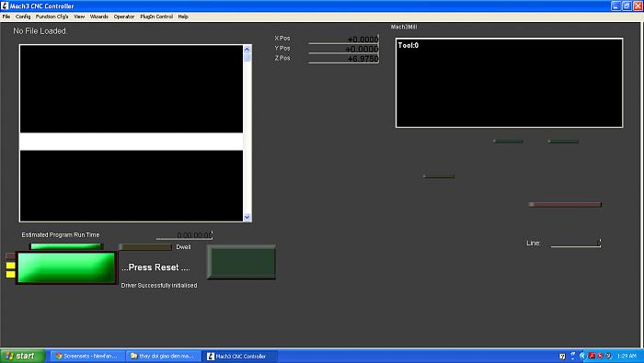The width and height of the screenshot is (644, 363).
Task: Open the Help menu
Action: pyautogui.click(x=183, y=17)
